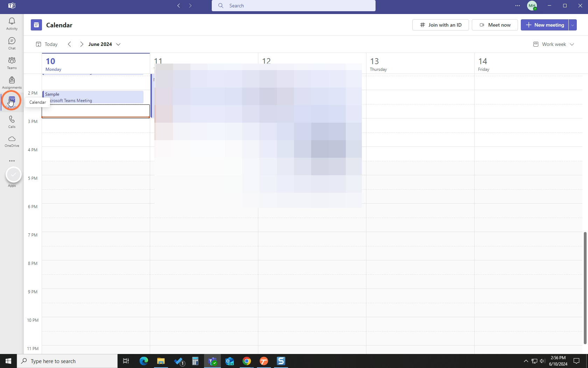588x368 pixels.
Task: Open the Calls section
Action: point(12,122)
